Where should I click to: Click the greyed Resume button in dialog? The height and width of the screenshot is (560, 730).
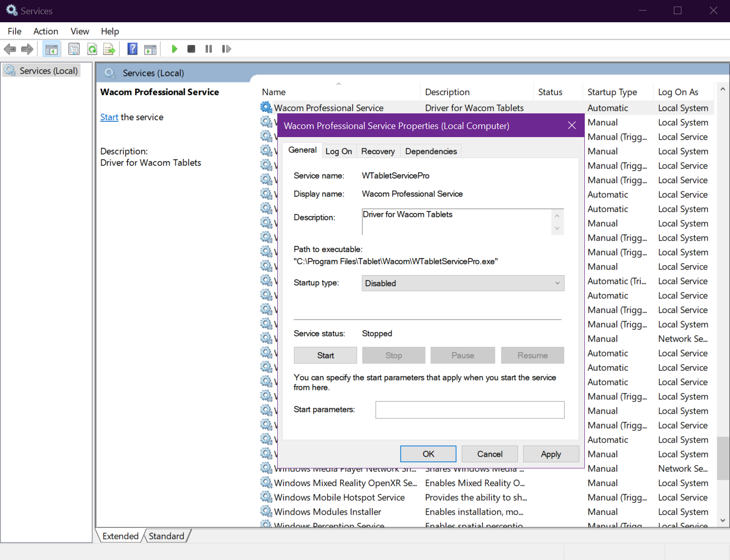tap(532, 356)
